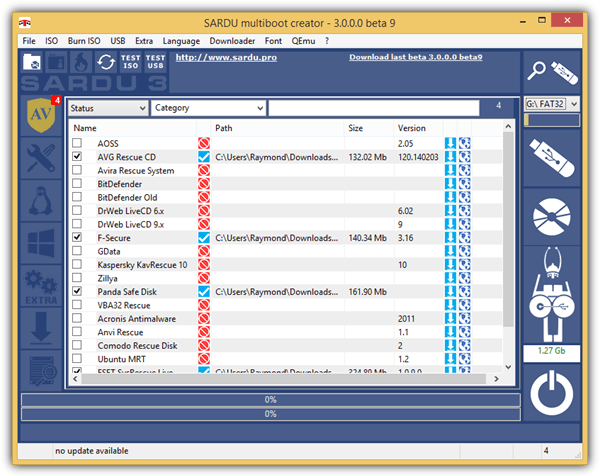600x476 pixels.
Task: Uncheck the Panda Safe Disk checkbox
Action: pos(77,291)
